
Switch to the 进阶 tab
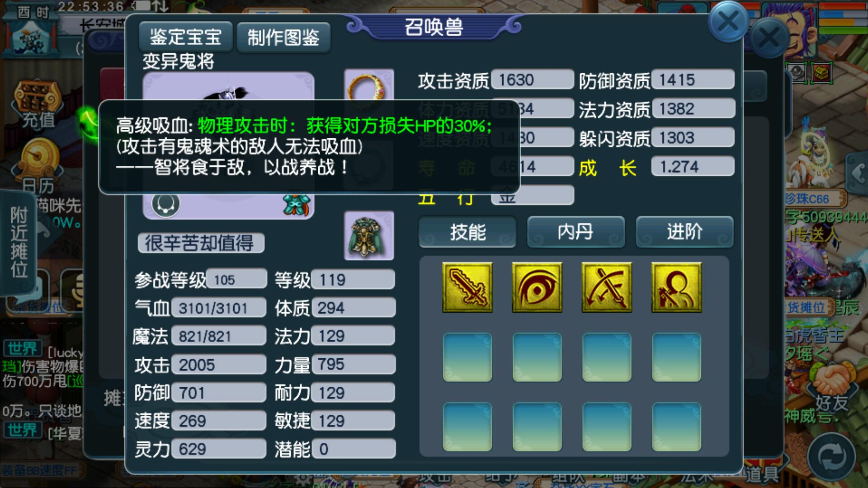coord(684,232)
